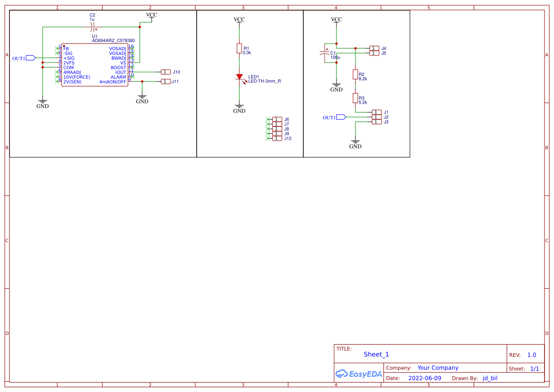Click connector J4 near capacitor C1
This screenshot has height=392, width=554.
coord(373,47)
